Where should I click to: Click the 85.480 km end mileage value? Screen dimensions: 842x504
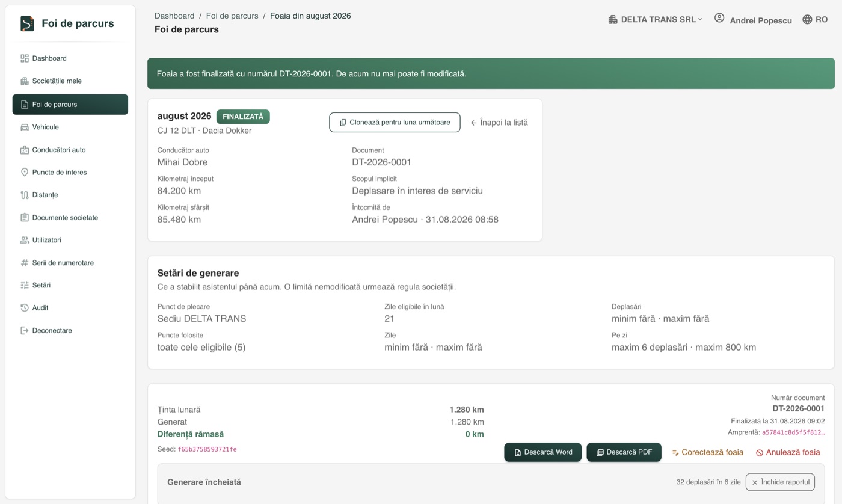(179, 220)
